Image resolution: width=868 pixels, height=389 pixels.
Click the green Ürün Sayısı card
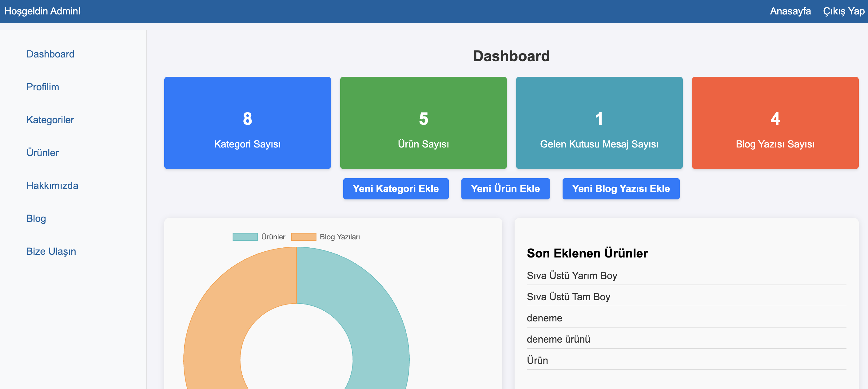click(423, 123)
